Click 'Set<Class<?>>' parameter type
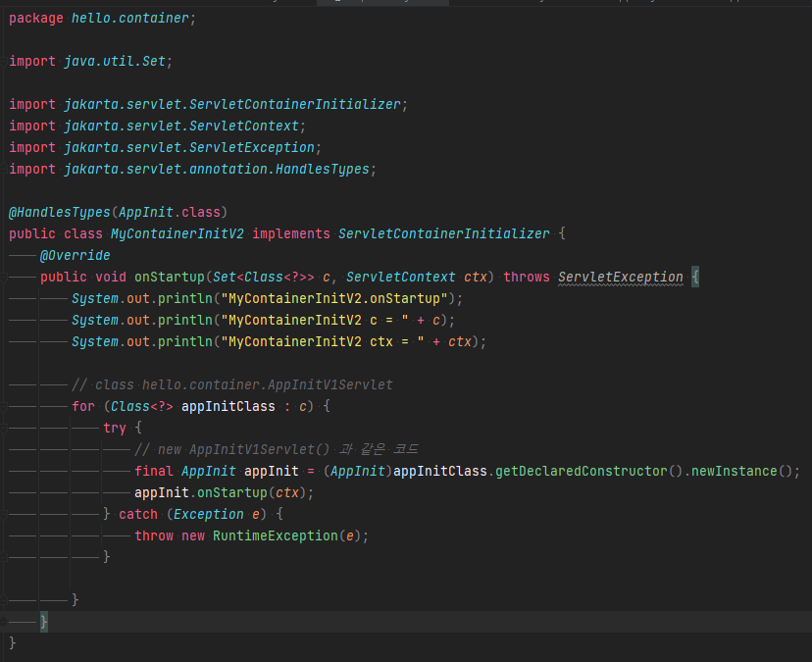 coord(264,278)
